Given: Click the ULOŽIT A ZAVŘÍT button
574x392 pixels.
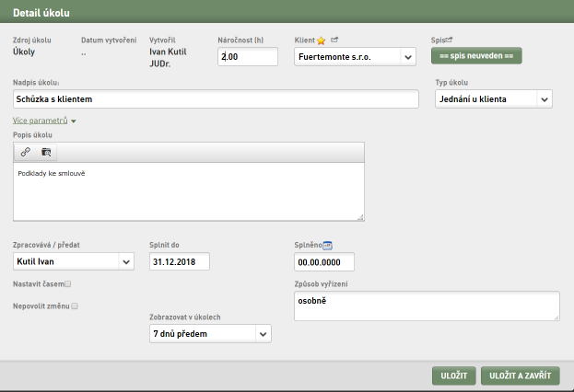Looking at the screenshot, I should [521, 375].
